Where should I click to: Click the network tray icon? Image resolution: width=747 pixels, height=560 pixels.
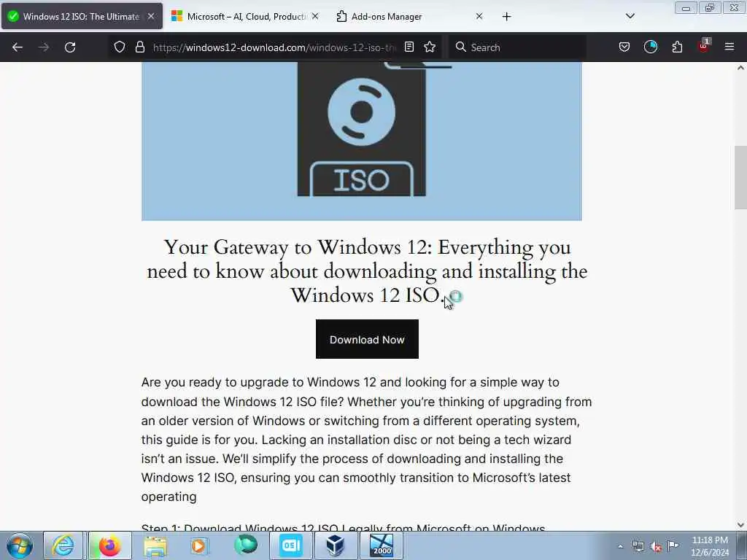[x=638, y=546]
